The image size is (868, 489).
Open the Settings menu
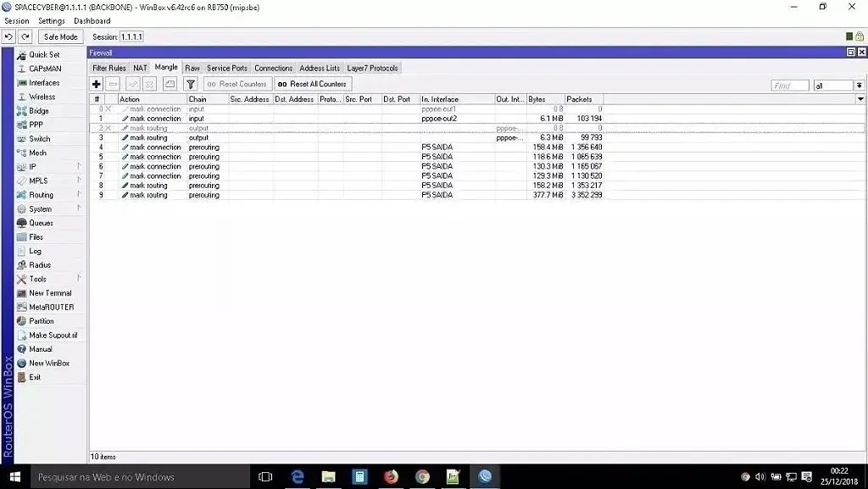pyautogui.click(x=52, y=21)
